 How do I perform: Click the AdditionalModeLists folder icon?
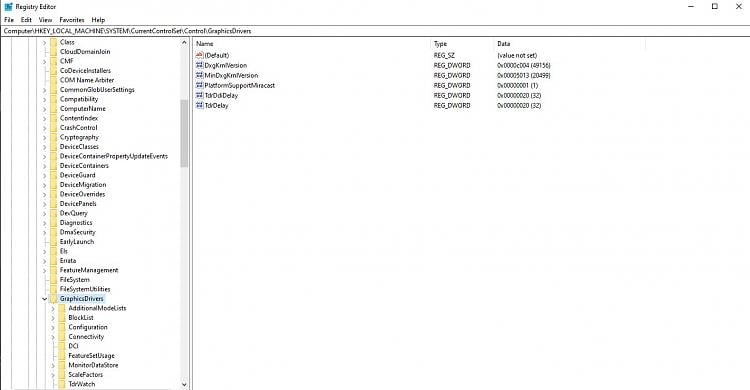62,308
